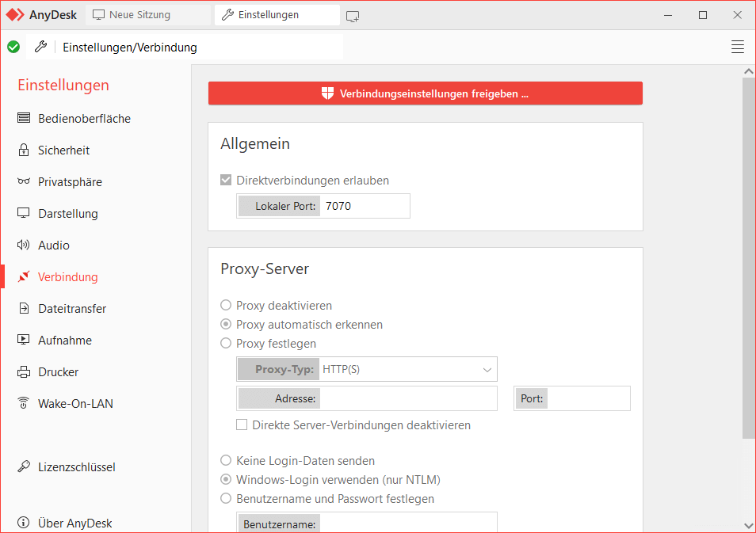Open Privatsphäre via the glasses icon
Screen dimensions: 756x533
coord(24,182)
